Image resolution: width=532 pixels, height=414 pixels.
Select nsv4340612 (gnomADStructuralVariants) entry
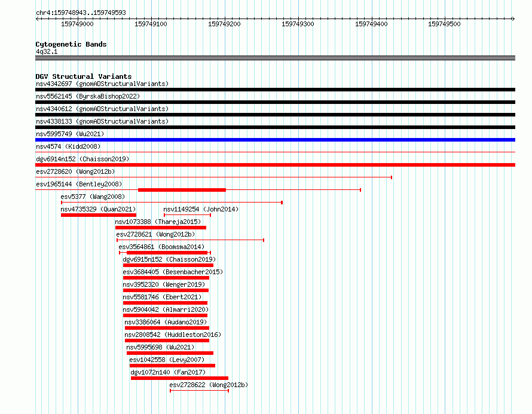(102, 109)
